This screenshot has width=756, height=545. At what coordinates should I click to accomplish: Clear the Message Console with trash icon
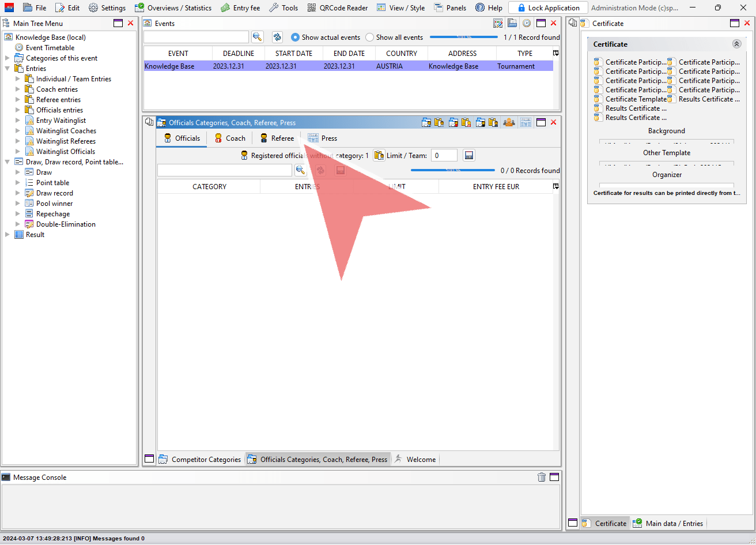(542, 477)
